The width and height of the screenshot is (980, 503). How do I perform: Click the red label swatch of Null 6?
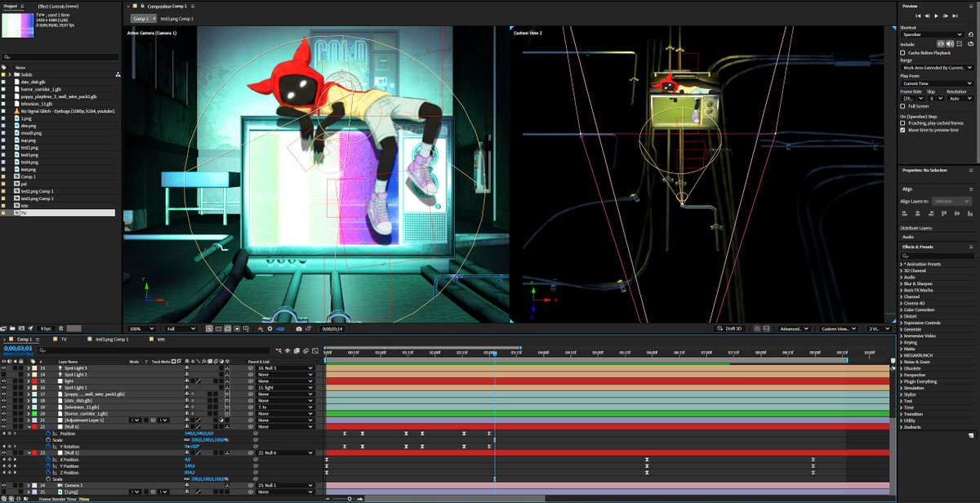pos(34,427)
